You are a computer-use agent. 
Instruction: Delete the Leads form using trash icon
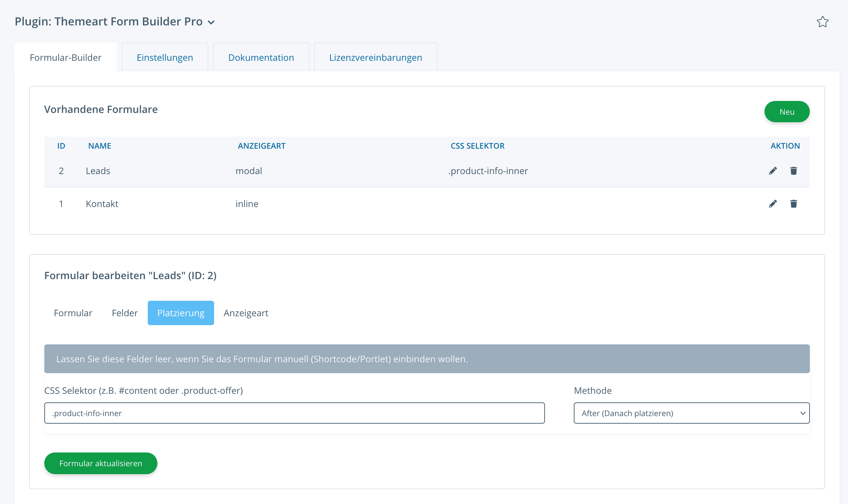tap(793, 171)
